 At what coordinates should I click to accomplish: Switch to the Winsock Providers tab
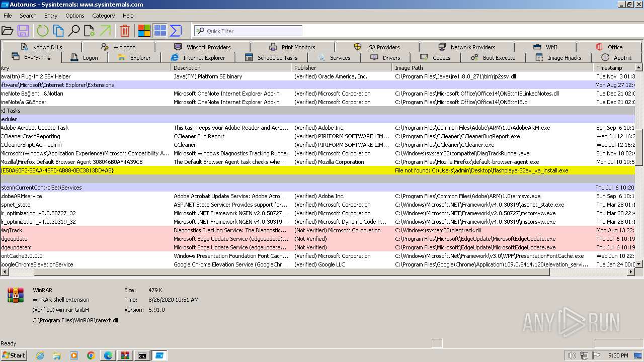pos(202,47)
